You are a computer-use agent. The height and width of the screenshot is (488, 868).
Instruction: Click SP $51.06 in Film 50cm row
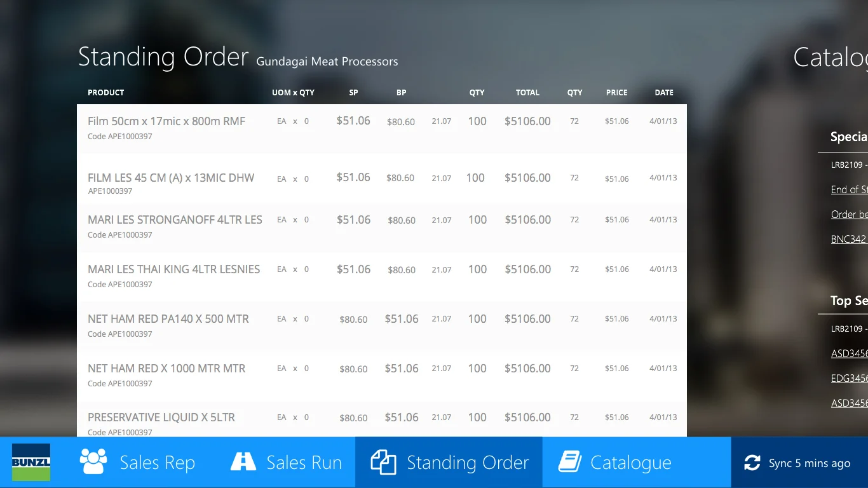click(x=353, y=121)
